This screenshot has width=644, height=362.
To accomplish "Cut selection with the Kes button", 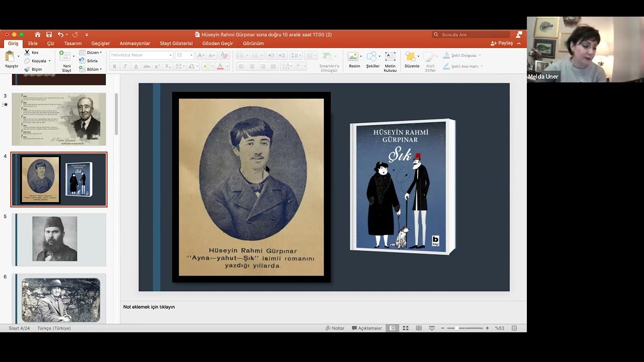I will pyautogui.click(x=31, y=52).
